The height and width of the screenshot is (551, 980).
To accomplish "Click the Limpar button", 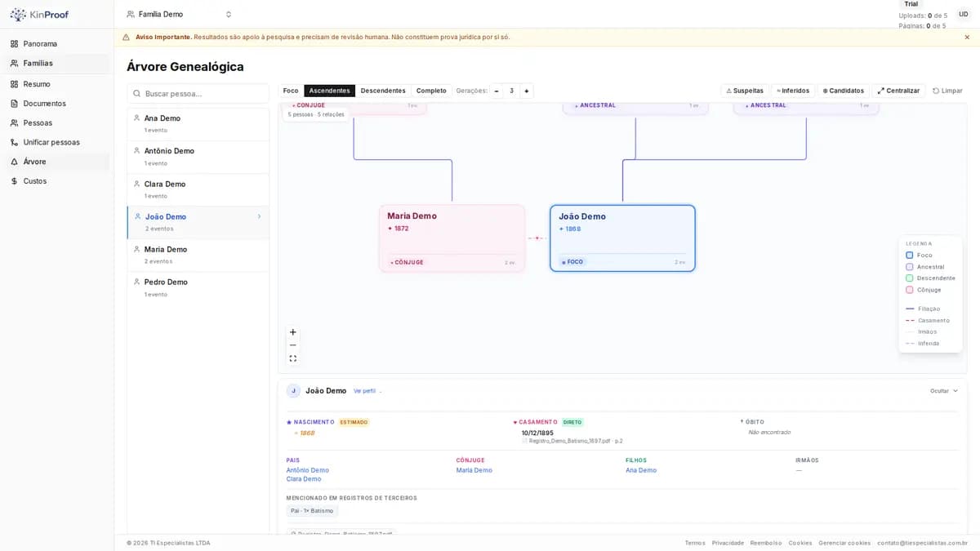I will point(947,91).
